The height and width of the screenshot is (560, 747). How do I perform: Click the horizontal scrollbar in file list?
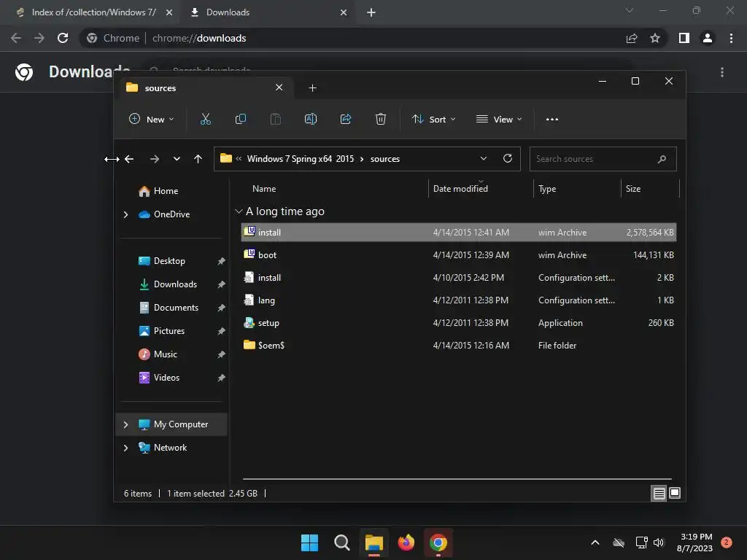tap(457, 479)
